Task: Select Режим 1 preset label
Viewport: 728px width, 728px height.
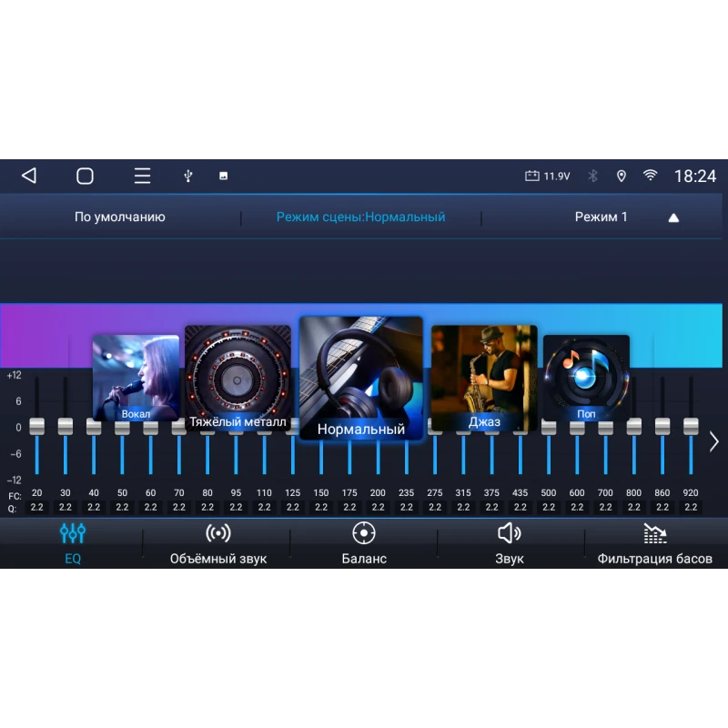Action: coord(601,217)
